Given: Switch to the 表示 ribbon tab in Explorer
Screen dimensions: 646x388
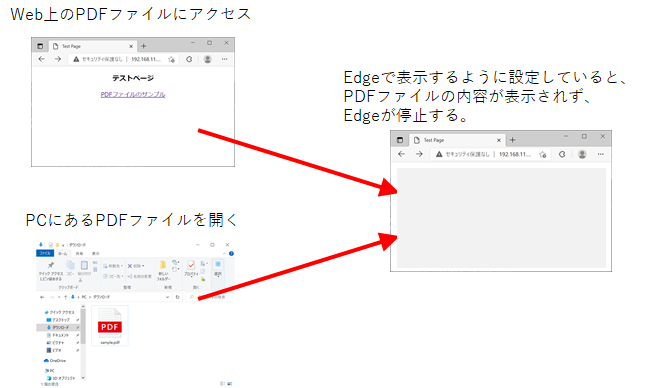Looking at the screenshot, I should point(96,253).
